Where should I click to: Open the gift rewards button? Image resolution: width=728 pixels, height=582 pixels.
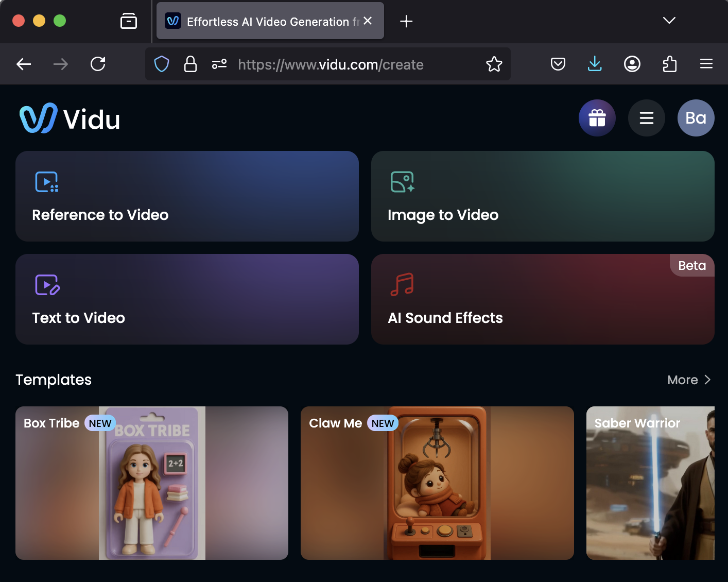[x=597, y=118]
